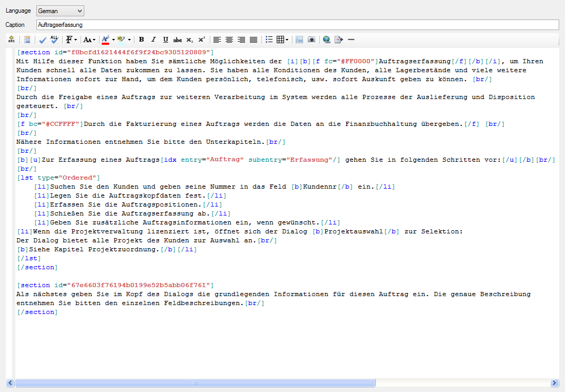565x392 pixels.
Task: Click the font style F icon
Action: (x=69, y=40)
